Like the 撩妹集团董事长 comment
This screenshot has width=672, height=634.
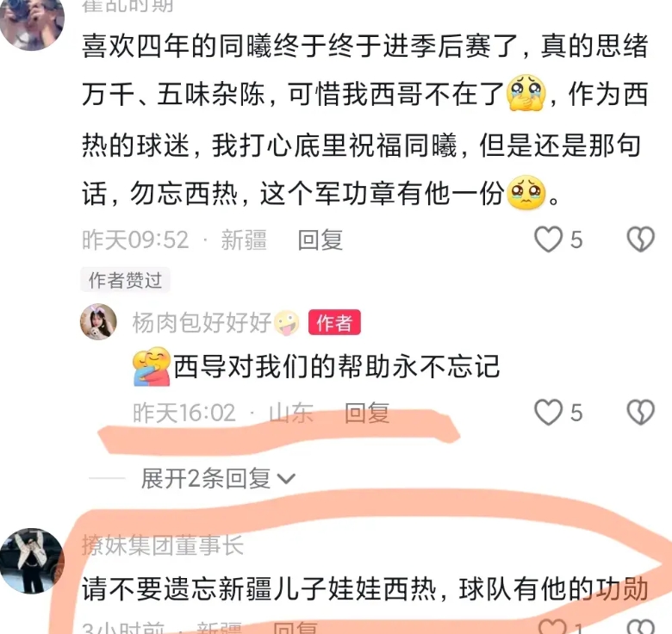[x=552, y=626]
